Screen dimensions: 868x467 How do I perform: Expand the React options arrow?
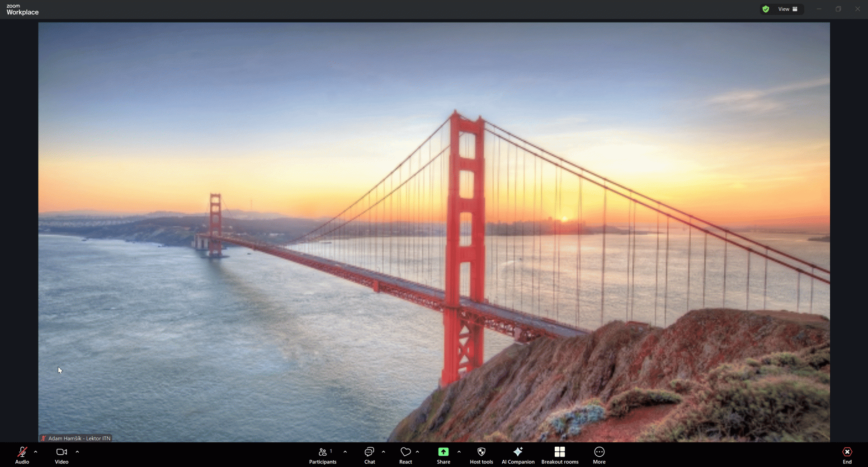[x=417, y=452]
